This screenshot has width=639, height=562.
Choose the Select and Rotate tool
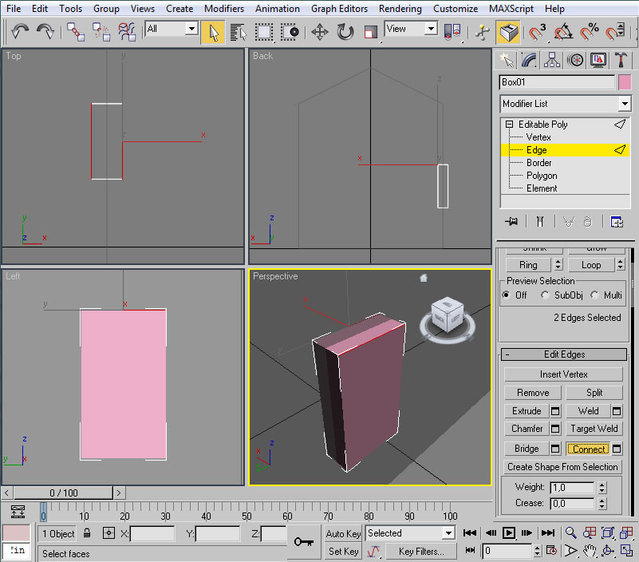345,31
